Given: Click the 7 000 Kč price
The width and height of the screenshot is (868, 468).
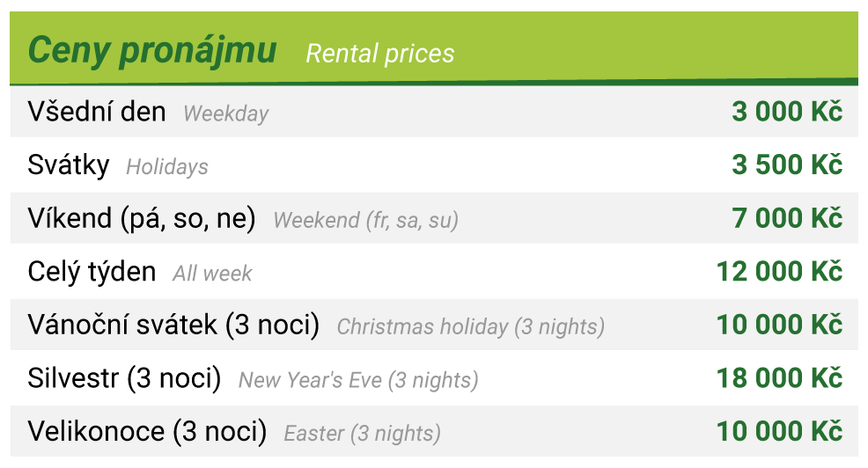Looking at the screenshot, I should pyautogui.click(x=787, y=218).
